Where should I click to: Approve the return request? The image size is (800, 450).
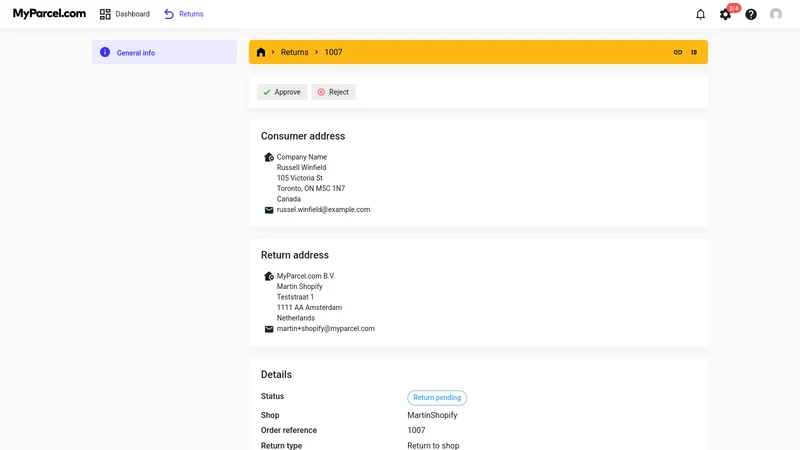282,92
